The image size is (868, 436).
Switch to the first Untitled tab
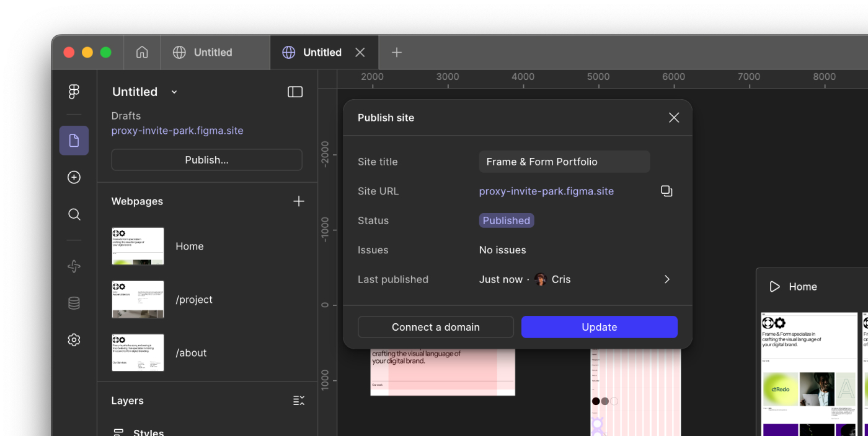click(215, 52)
